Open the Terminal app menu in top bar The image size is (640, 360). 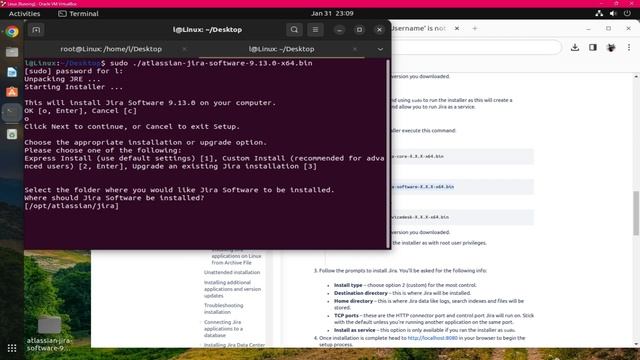(78, 13)
